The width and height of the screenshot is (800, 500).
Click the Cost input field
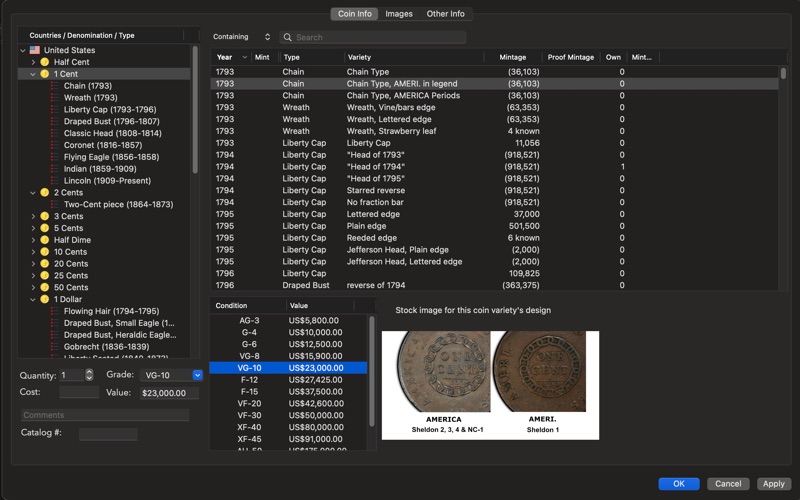pos(79,392)
